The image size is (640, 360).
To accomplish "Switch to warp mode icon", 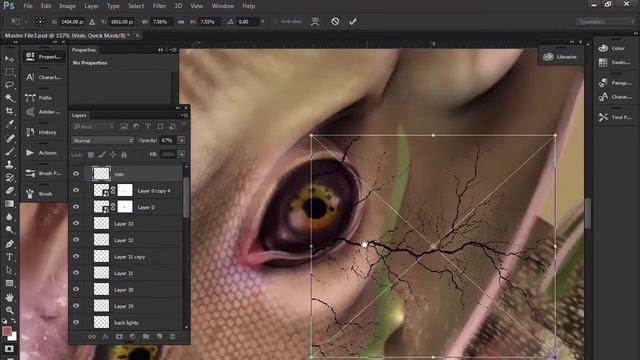I will tap(315, 21).
